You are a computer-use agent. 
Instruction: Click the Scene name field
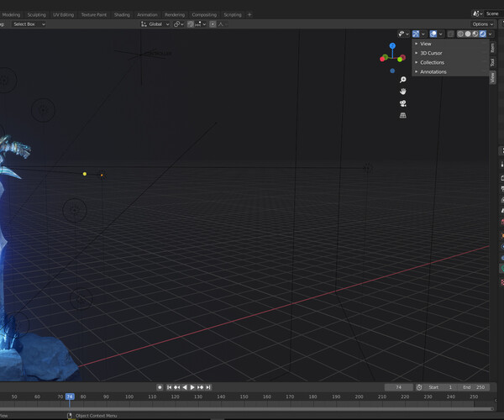click(493, 13)
